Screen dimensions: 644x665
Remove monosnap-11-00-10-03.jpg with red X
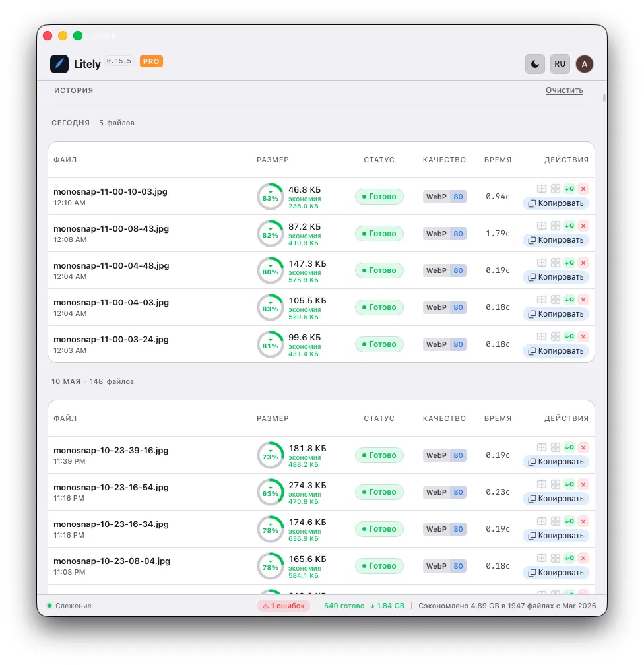pyautogui.click(x=583, y=189)
